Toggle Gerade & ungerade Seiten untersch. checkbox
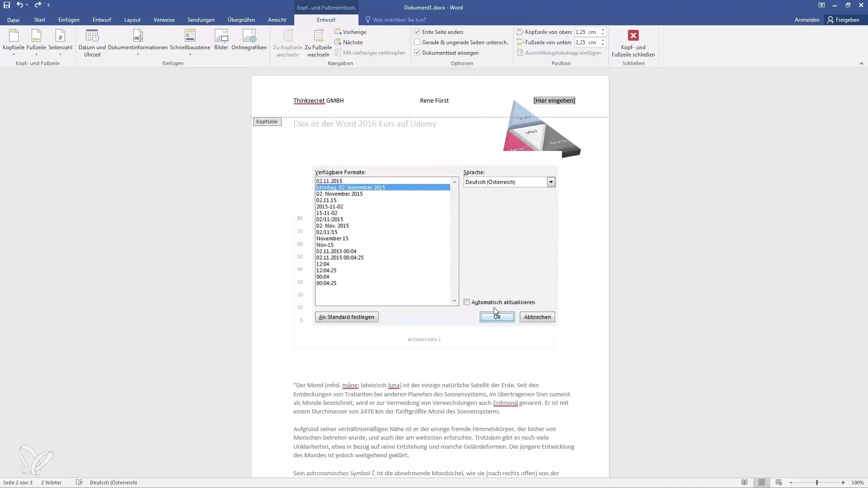This screenshot has width=868, height=488. (x=417, y=42)
